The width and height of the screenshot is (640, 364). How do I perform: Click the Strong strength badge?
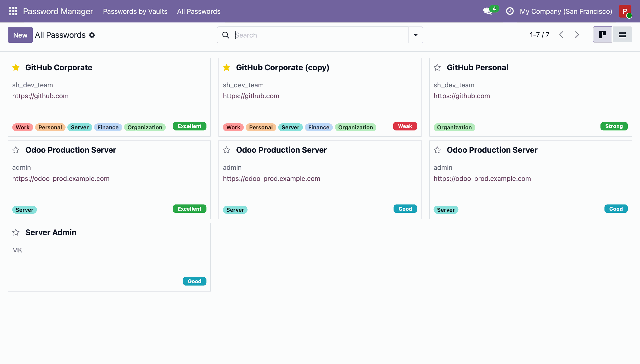click(x=614, y=126)
